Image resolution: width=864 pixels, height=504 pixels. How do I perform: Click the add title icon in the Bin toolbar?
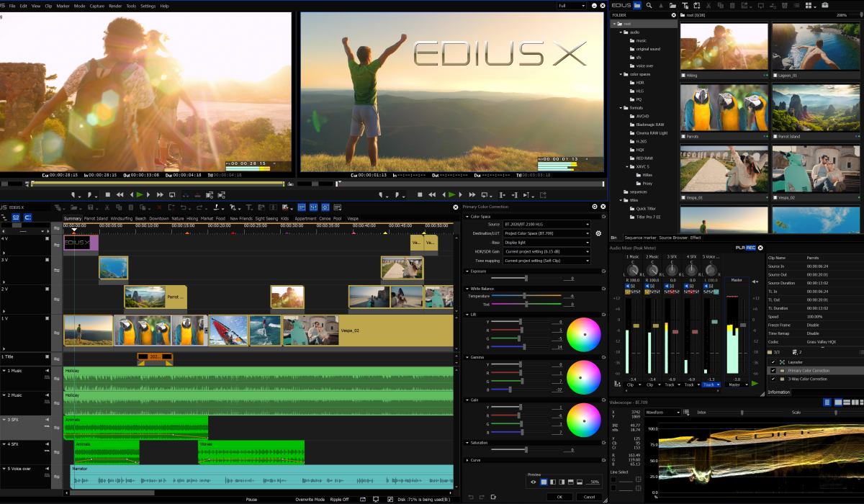[685, 5]
